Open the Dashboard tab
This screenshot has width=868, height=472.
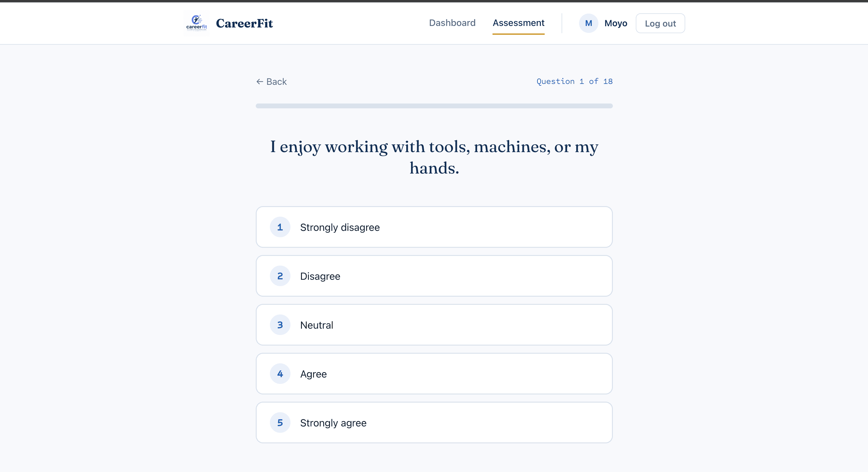[452, 23]
